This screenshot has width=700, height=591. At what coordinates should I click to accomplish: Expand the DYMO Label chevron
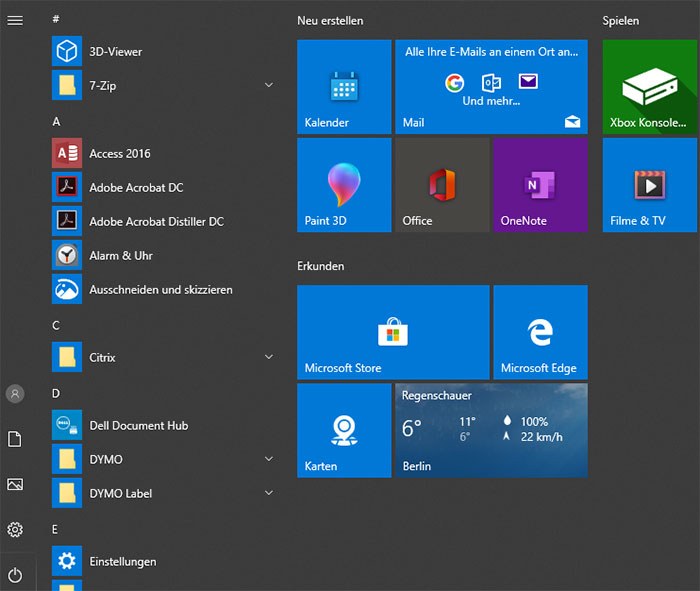[x=269, y=493]
